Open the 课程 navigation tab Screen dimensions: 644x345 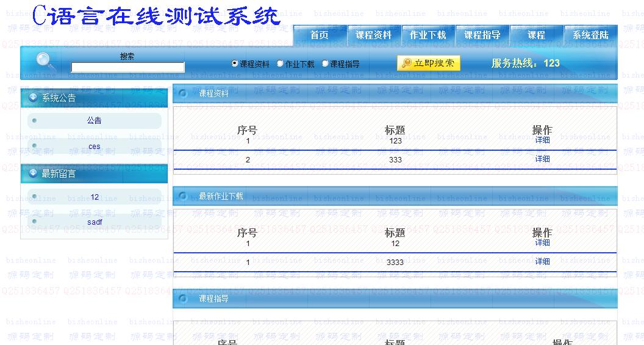(537, 35)
